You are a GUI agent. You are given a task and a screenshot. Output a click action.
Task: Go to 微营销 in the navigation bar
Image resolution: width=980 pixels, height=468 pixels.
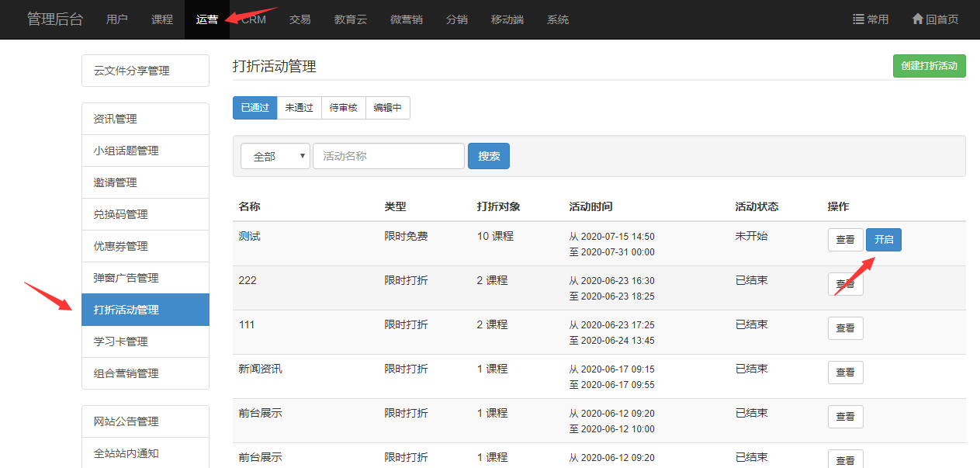(x=406, y=19)
